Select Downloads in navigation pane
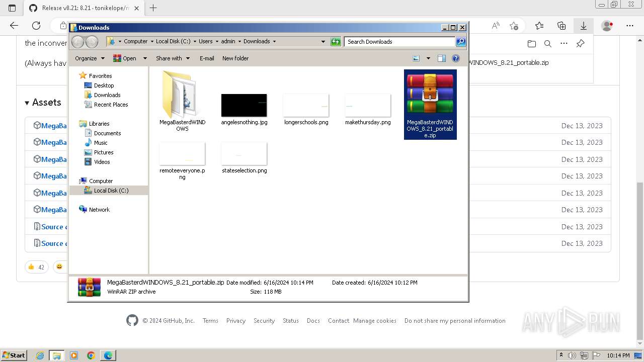 click(107, 95)
